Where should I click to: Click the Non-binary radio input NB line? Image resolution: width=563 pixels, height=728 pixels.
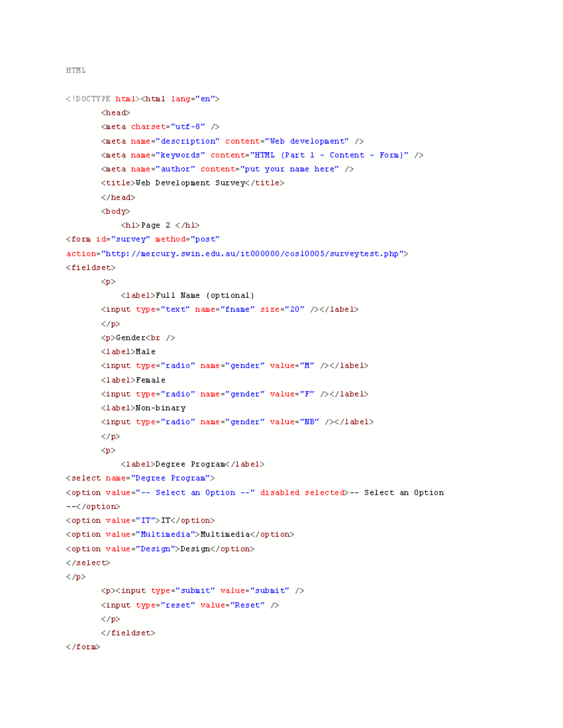(237, 422)
